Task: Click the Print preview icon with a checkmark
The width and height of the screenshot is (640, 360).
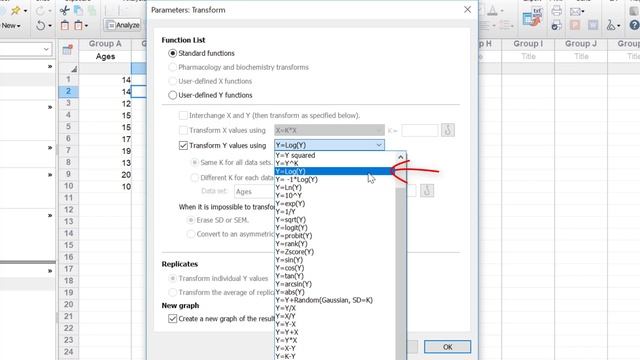Action: click(556, 26)
